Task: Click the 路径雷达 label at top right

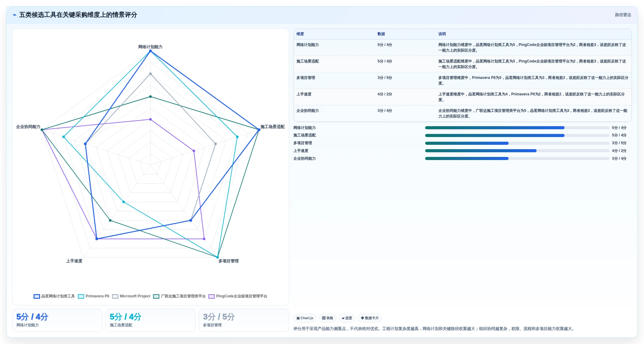Action: (x=623, y=15)
